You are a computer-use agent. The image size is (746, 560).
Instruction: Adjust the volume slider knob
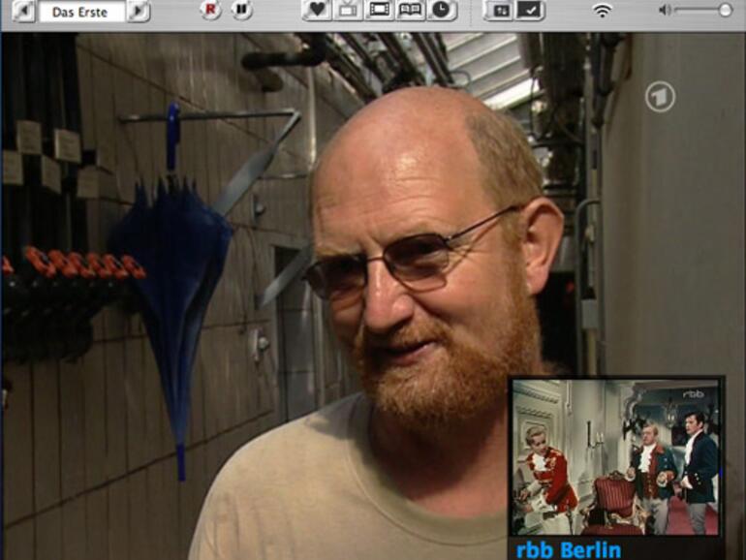726,10
